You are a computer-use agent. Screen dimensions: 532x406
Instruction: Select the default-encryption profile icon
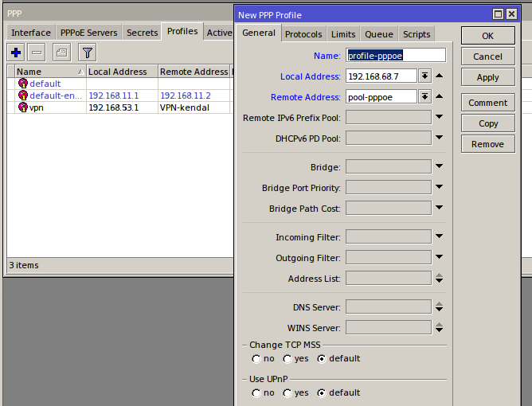pyautogui.click(x=23, y=96)
